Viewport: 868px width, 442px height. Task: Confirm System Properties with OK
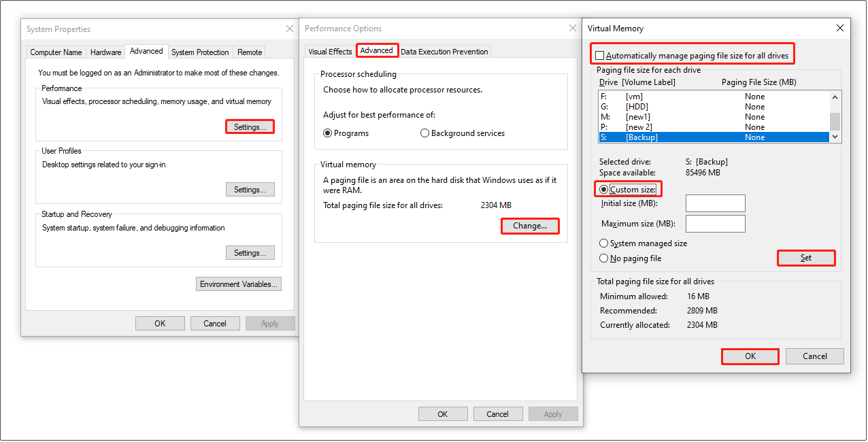coord(160,324)
